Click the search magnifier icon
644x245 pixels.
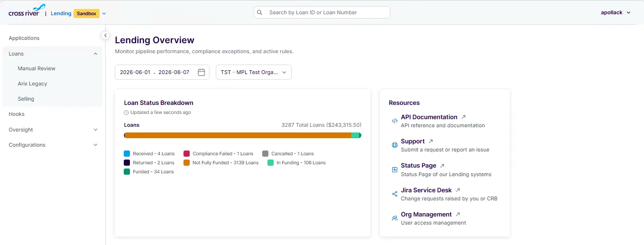click(260, 12)
